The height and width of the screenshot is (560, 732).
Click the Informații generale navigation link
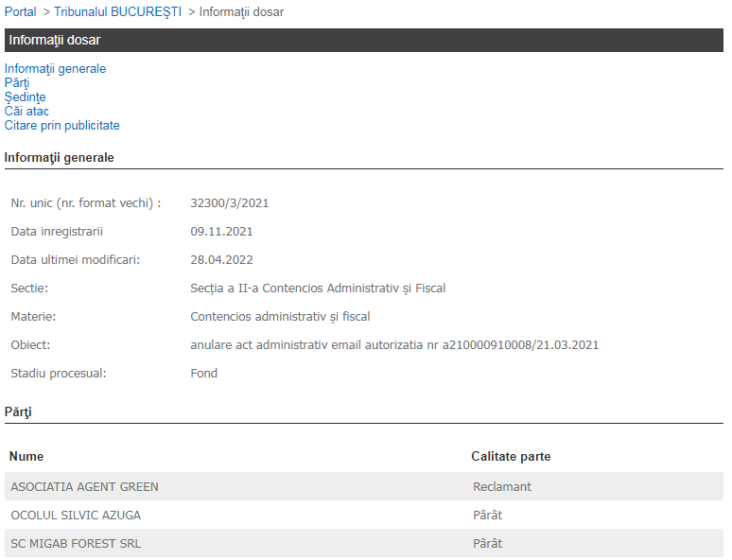[55, 69]
